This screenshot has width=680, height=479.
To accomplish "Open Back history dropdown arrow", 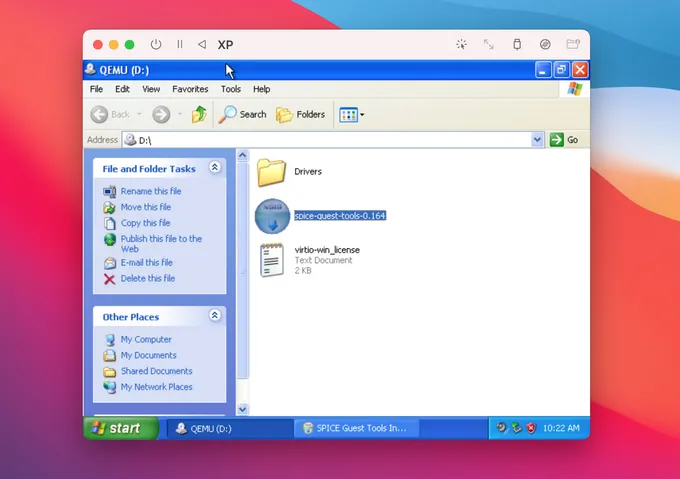I will pos(139,114).
